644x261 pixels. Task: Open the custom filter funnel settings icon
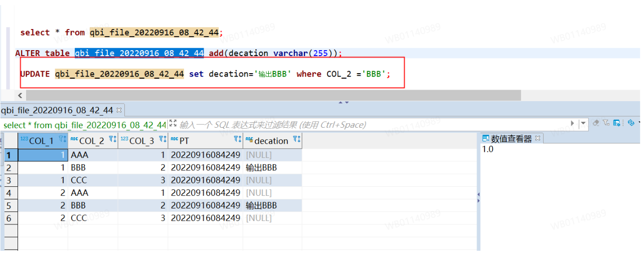coord(606,123)
